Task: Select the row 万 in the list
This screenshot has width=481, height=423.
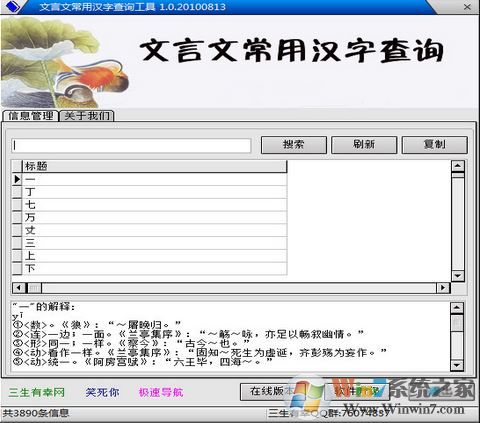Action: 154,217
